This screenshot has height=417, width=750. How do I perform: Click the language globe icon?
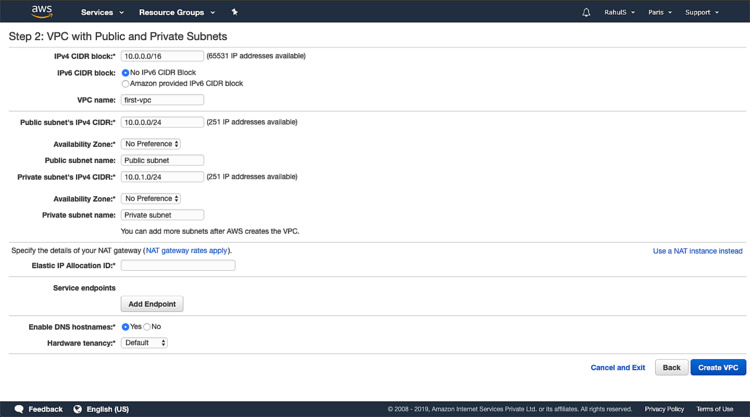[x=76, y=409]
